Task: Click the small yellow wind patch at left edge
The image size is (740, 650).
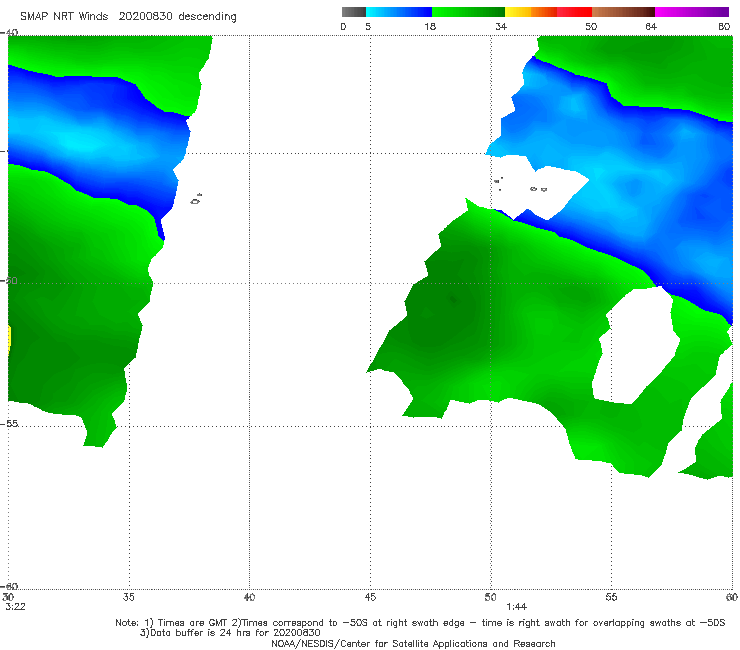Action: click(9, 338)
